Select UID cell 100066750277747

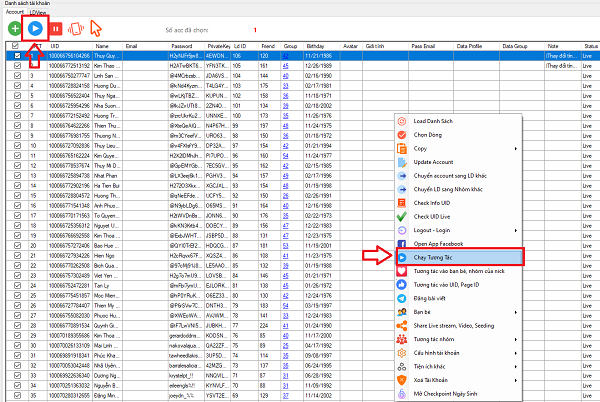(x=69, y=76)
